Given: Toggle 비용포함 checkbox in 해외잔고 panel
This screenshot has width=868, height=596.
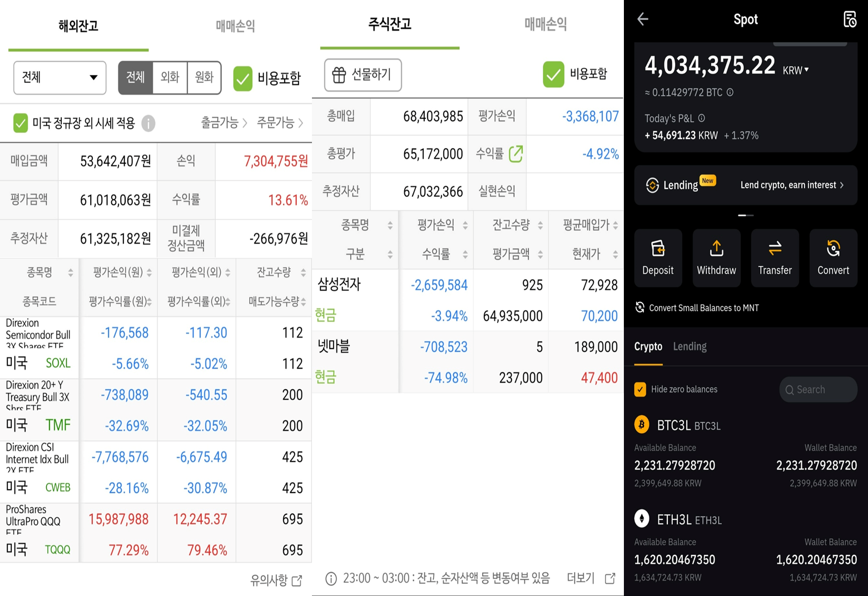Looking at the screenshot, I should pyautogui.click(x=243, y=78).
